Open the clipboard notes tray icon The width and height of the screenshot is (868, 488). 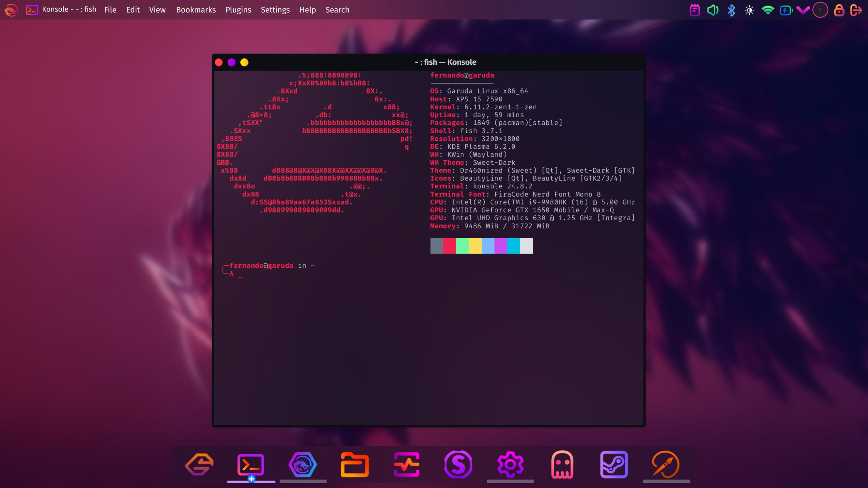(x=695, y=10)
